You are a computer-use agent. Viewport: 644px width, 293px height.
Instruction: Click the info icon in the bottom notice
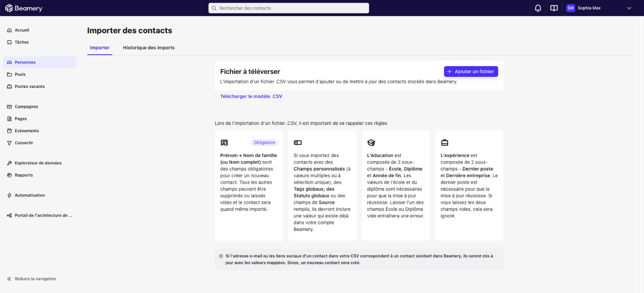click(221, 256)
